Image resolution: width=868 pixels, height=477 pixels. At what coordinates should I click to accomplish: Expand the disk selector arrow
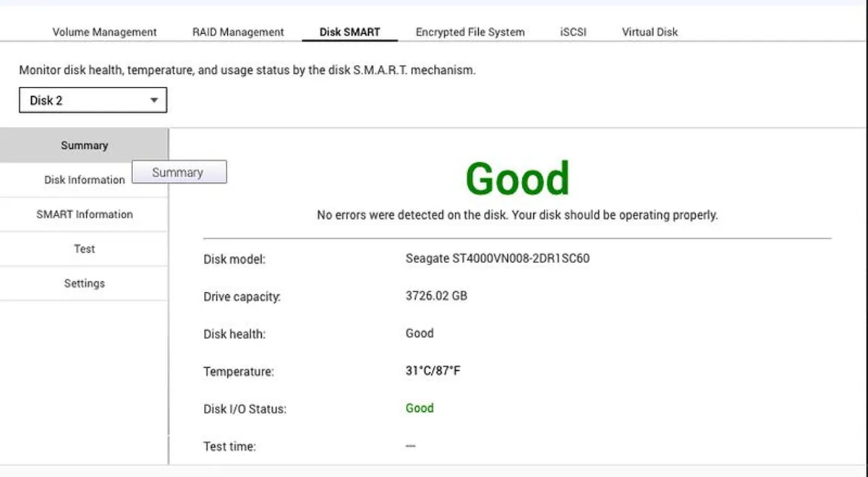[x=154, y=100]
